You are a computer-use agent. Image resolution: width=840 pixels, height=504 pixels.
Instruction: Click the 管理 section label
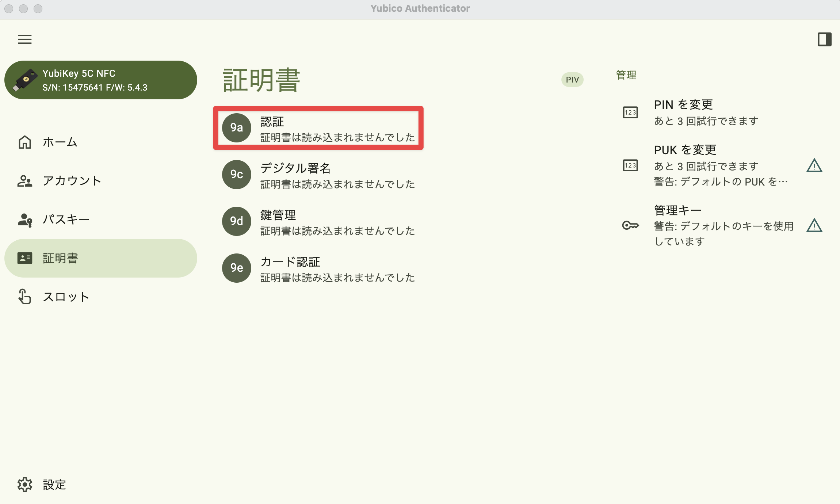(x=626, y=75)
